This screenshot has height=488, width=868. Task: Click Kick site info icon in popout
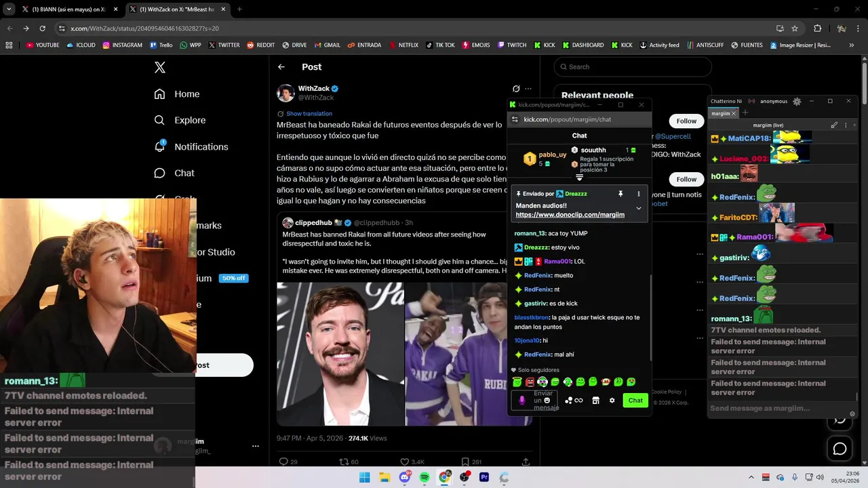[x=515, y=119]
